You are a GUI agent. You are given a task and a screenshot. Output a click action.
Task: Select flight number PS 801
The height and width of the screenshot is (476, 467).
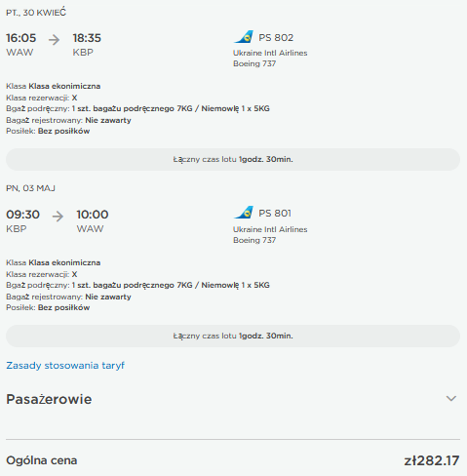pyautogui.click(x=275, y=214)
